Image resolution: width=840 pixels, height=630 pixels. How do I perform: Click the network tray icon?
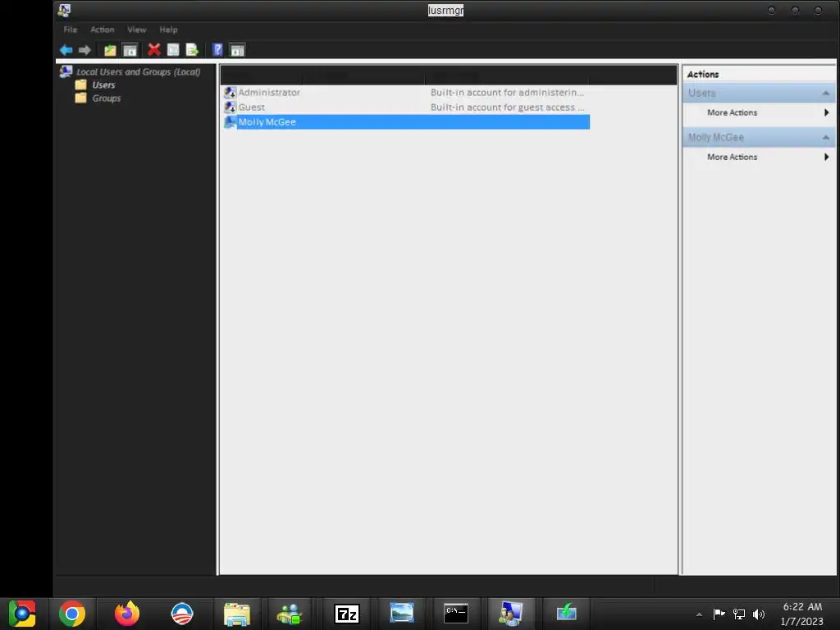click(739, 614)
